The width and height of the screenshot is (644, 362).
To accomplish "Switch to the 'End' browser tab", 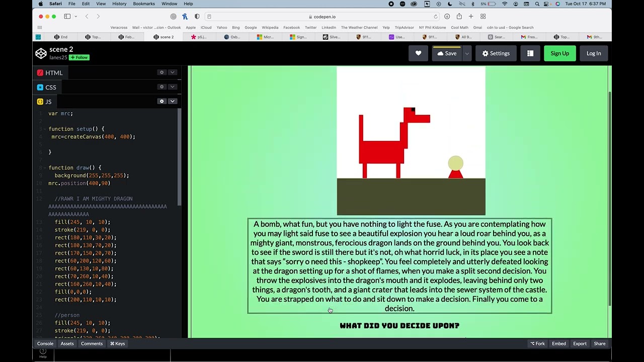I will 61,37.
